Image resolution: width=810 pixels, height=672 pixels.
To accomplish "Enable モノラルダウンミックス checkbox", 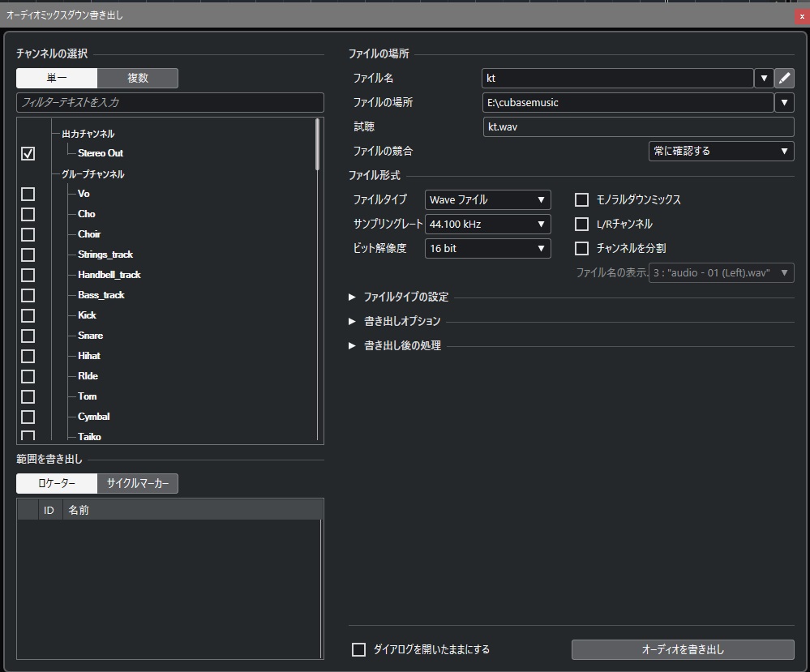I will coord(581,199).
